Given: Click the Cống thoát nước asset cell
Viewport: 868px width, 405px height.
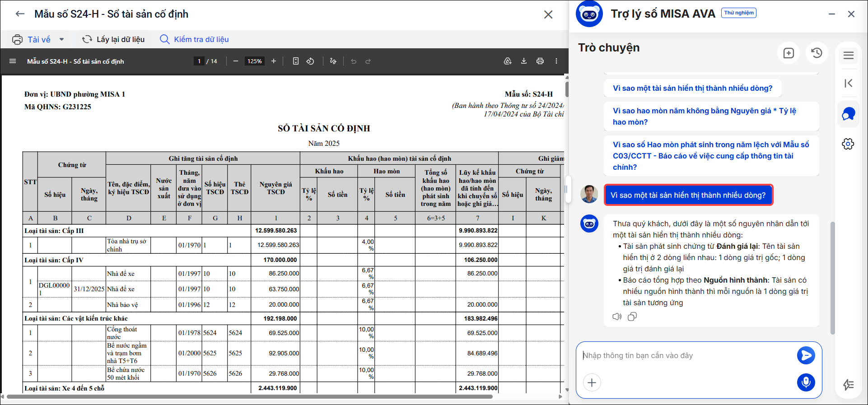Looking at the screenshot, I should (128, 333).
